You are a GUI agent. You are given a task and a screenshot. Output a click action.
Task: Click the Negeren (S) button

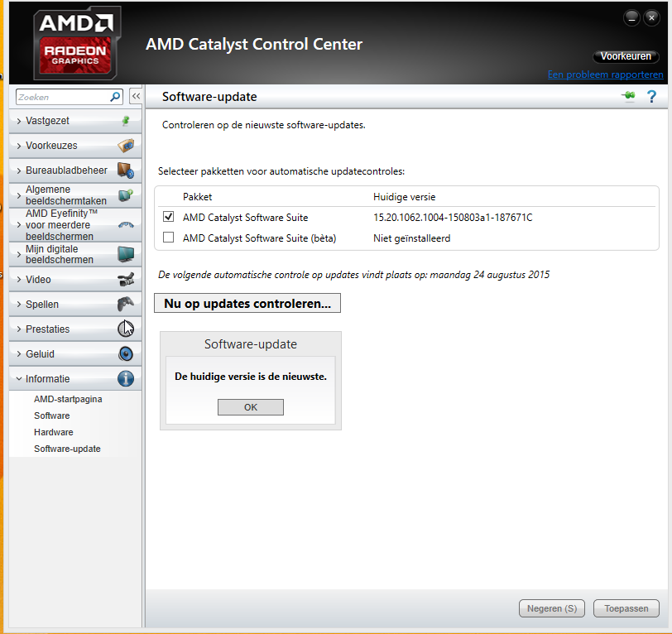click(x=552, y=608)
